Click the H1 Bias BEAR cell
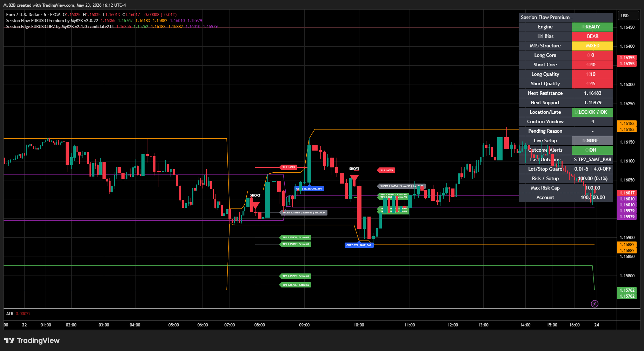644x351 pixels. tap(592, 36)
